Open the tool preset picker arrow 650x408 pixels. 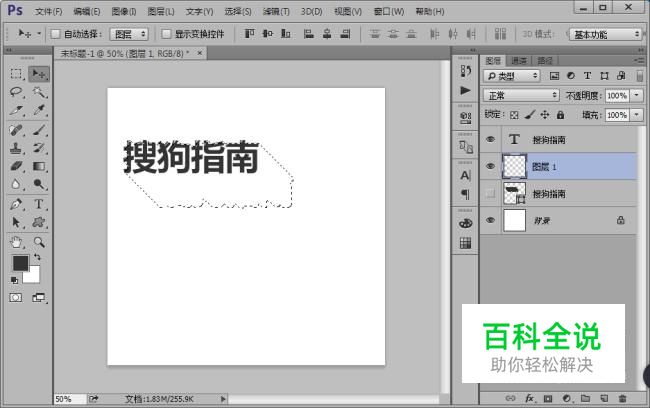pos(39,34)
